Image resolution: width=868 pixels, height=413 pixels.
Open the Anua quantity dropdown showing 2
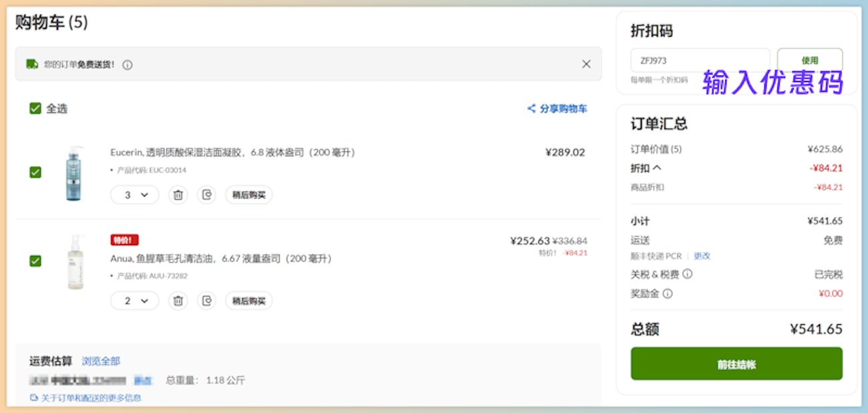pos(135,301)
